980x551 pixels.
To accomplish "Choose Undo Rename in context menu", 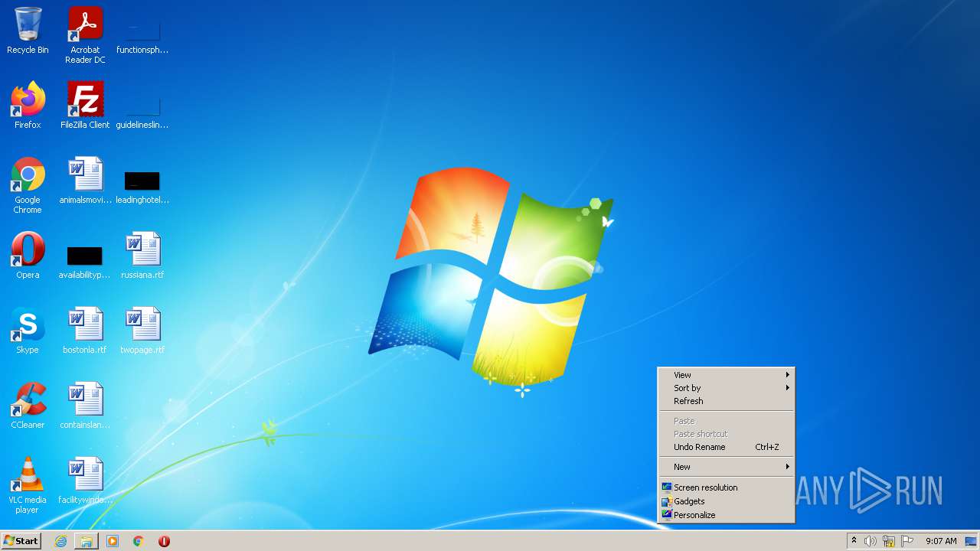I will [726, 447].
